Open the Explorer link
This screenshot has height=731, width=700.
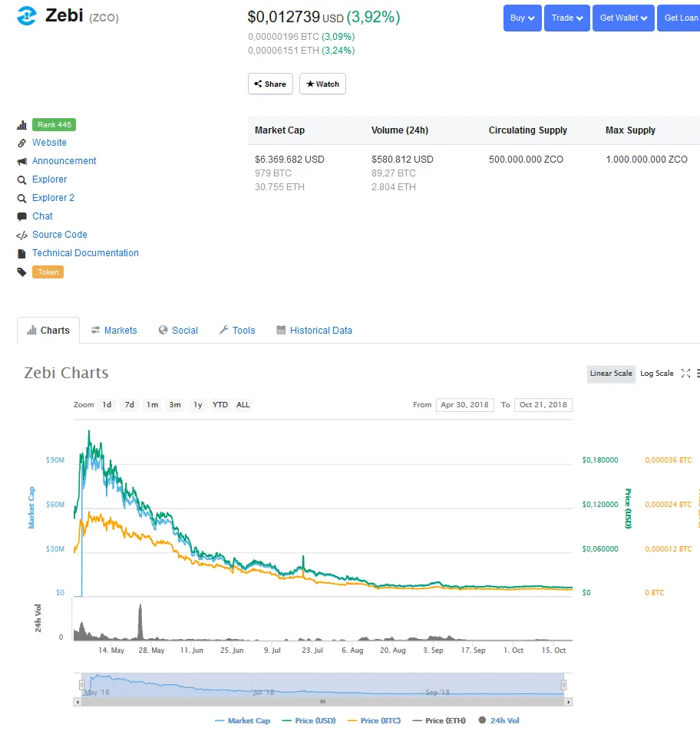(x=49, y=179)
